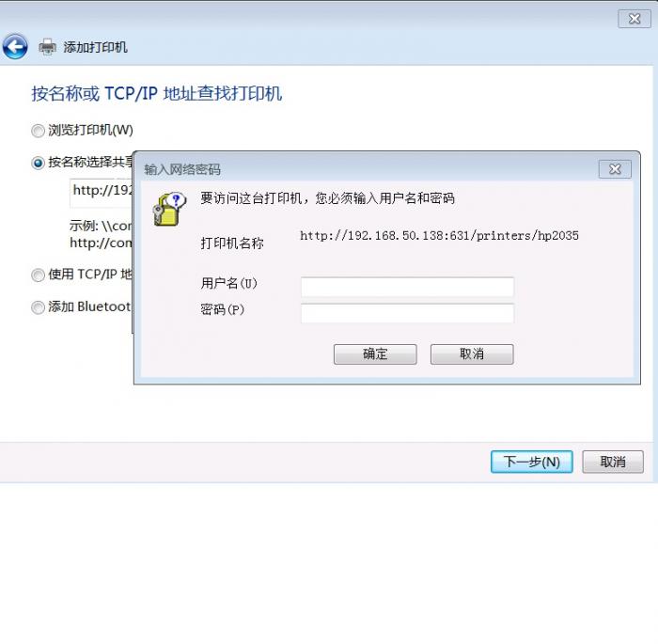The width and height of the screenshot is (658, 644).
Task: Select the 按名称选择共享 radio option
Action: click(x=38, y=163)
